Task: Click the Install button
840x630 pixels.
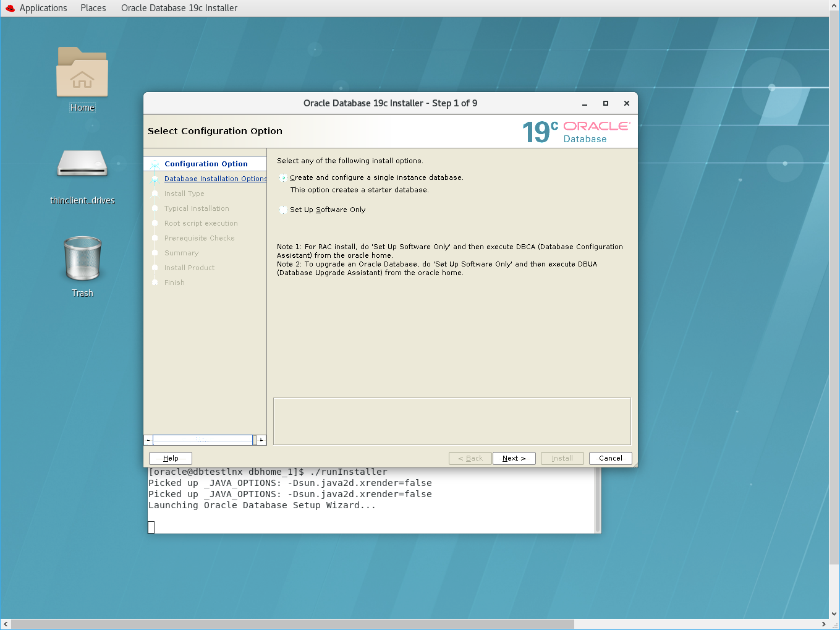Action: [x=562, y=458]
